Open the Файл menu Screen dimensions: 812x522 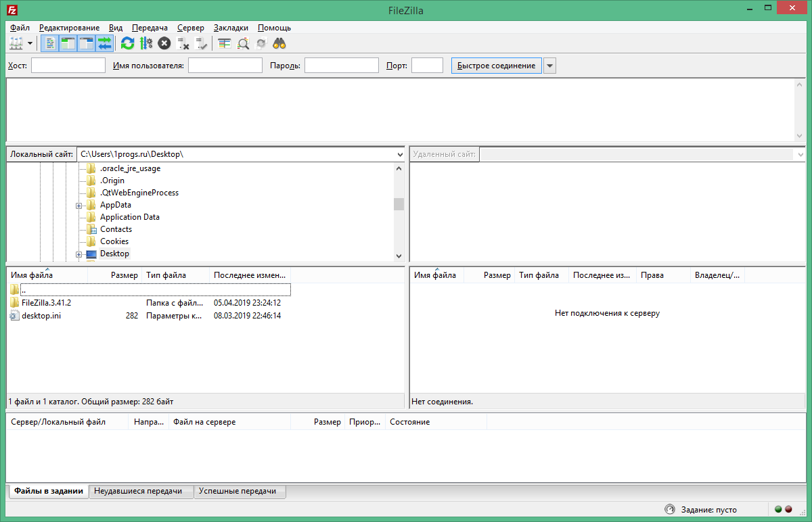[x=20, y=28]
